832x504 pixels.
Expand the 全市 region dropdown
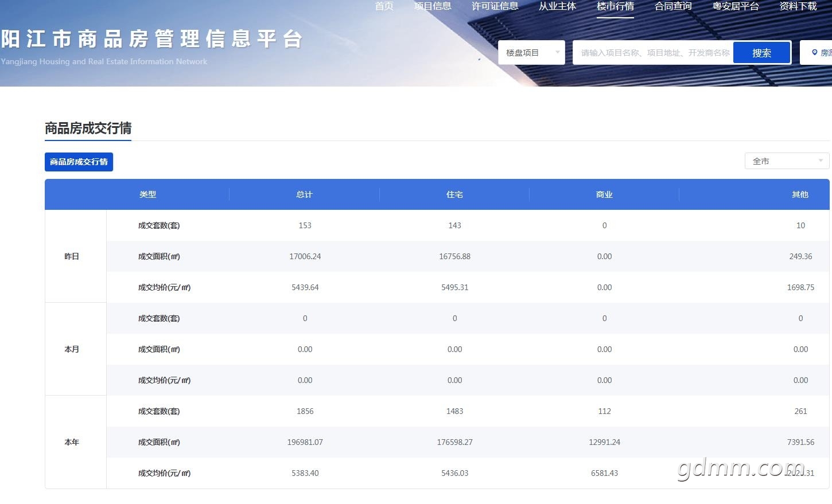point(787,161)
